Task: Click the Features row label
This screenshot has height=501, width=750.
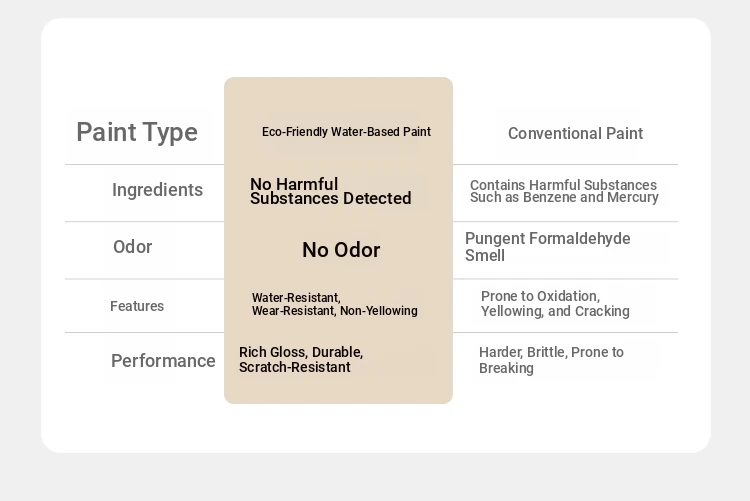Action: tap(137, 306)
